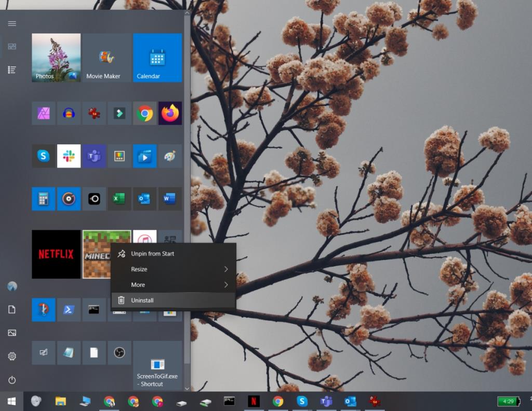532x411 pixels.
Task: Open Settings from the Start menu sidebar
Action: click(x=11, y=357)
